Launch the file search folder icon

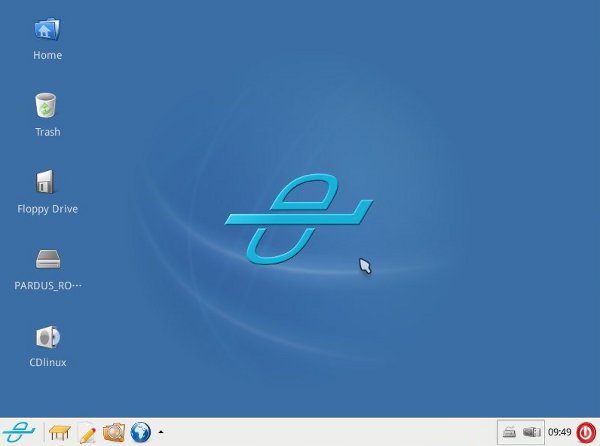[114, 432]
